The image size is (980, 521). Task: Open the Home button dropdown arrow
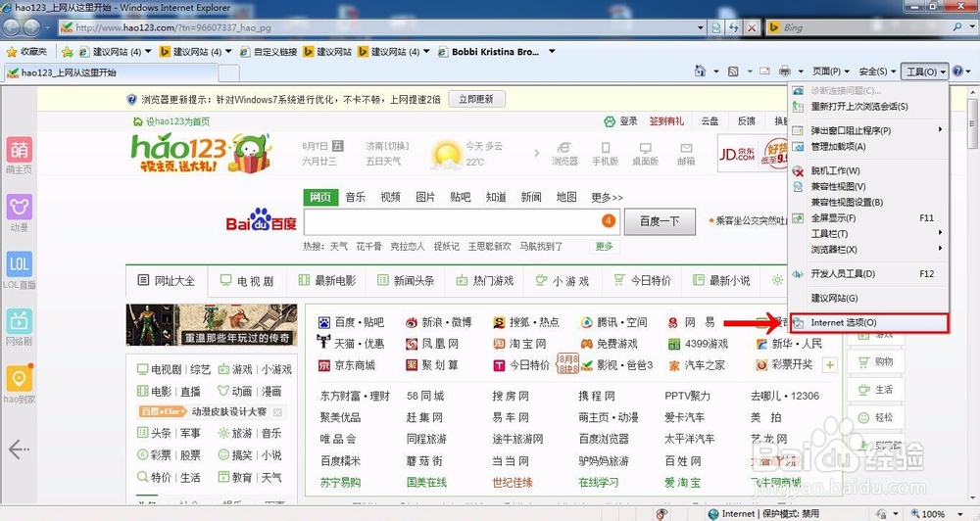click(x=715, y=71)
